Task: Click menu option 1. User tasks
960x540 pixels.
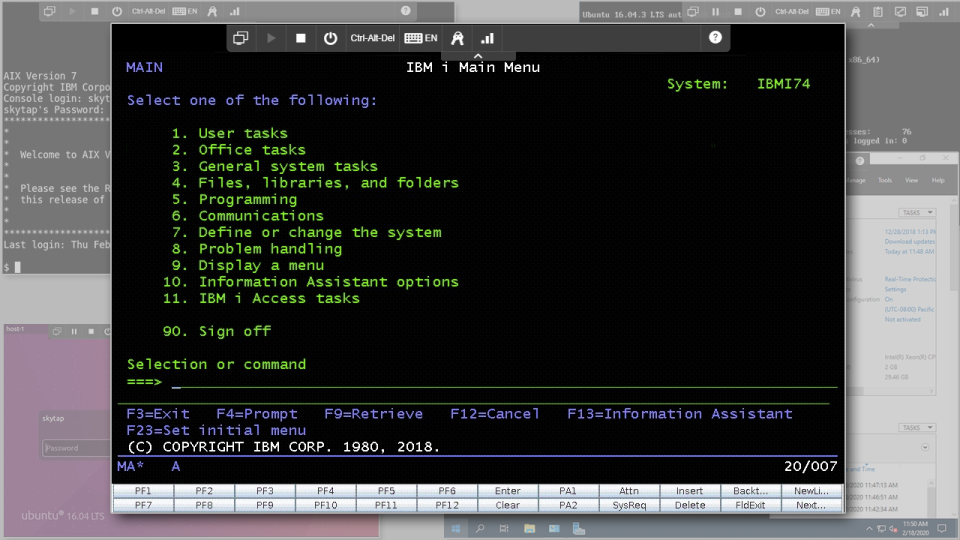Action: click(230, 133)
